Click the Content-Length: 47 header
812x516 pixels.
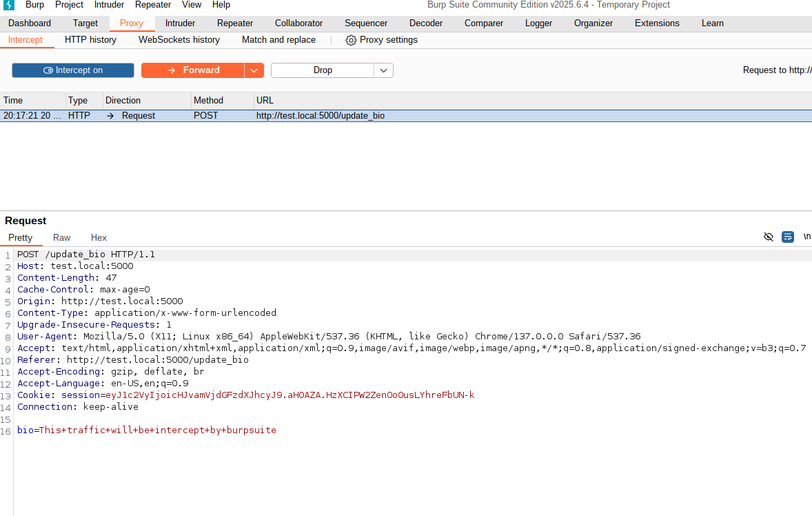pos(67,278)
